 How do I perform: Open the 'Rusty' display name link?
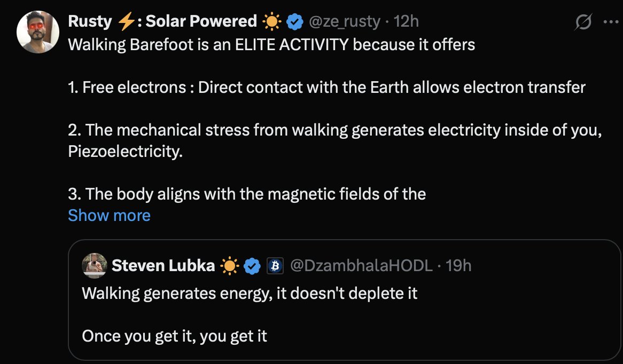click(90, 21)
